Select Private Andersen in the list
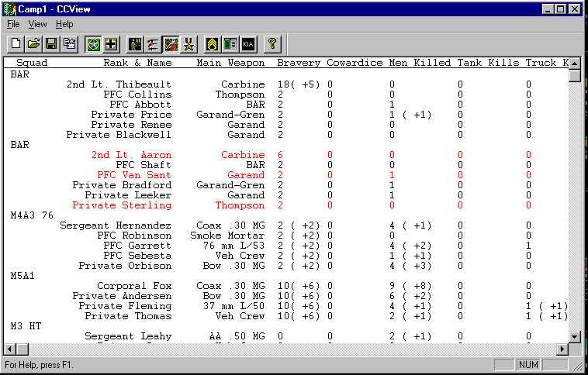 [x=285, y=296]
